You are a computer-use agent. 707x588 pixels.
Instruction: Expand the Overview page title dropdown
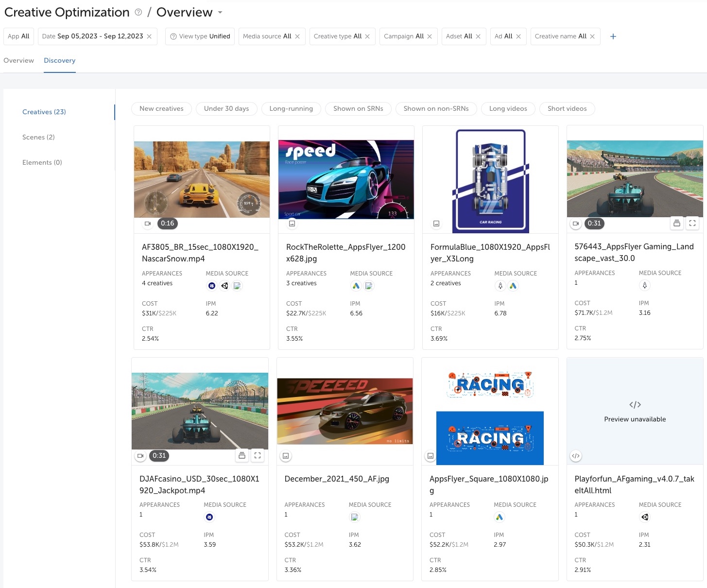pyautogui.click(x=220, y=13)
